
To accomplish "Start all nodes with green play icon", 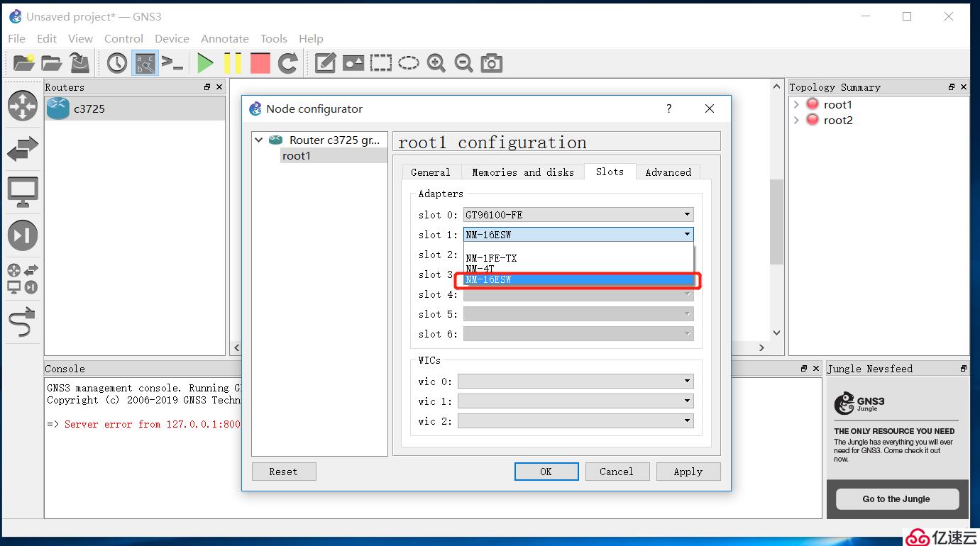I will tap(205, 63).
